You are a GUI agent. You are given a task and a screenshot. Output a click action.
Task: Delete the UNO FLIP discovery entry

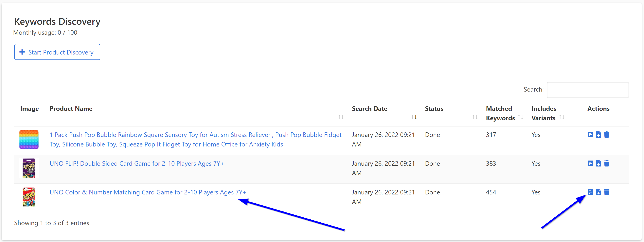(606, 164)
